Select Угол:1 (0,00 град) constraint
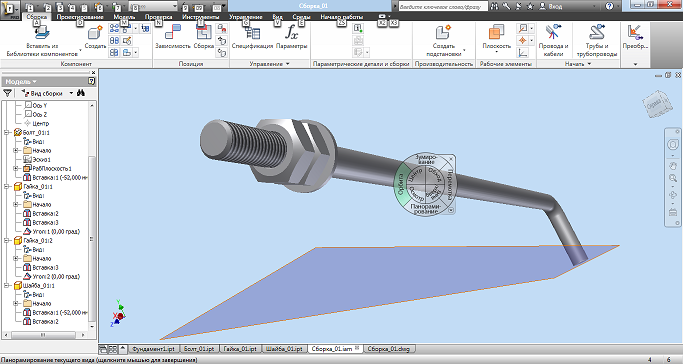 [51, 231]
